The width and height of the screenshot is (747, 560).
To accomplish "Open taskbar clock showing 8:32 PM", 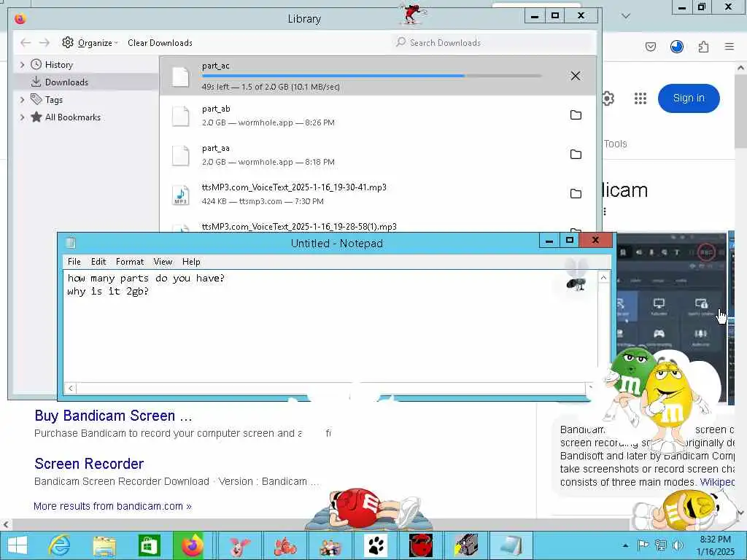I will pos(716,545).
